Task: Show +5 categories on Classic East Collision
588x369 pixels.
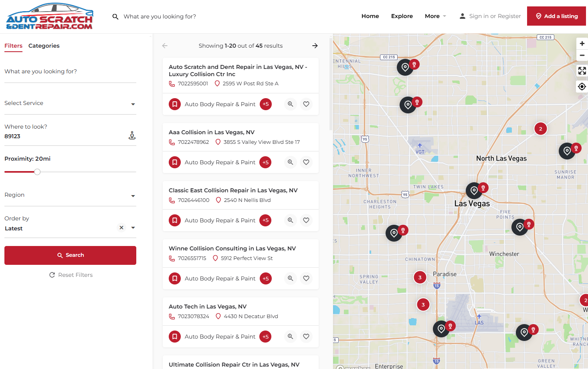Action: [265, 220]
